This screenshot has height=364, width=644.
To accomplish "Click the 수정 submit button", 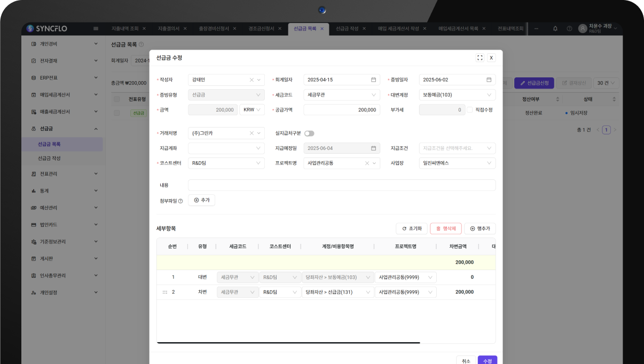I will 487,361.
